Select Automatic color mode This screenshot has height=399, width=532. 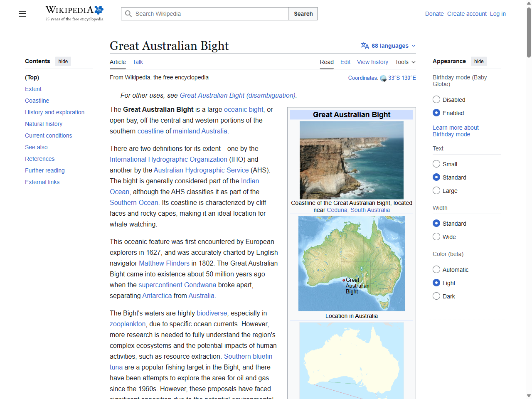click(436, 269)
